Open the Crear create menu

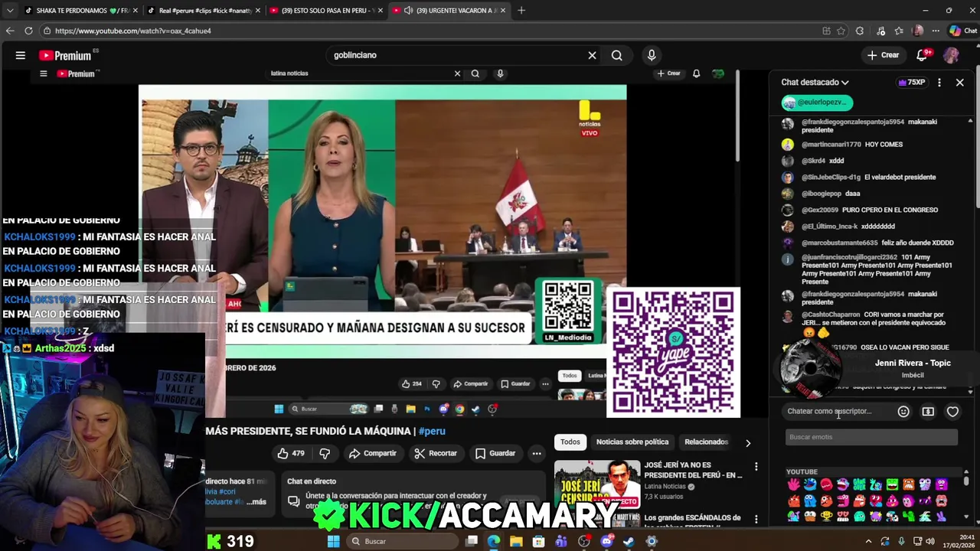point(884,55)
